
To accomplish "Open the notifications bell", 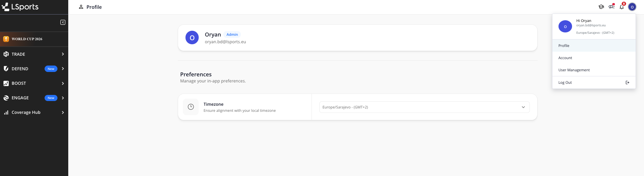I will coord(622,7).
